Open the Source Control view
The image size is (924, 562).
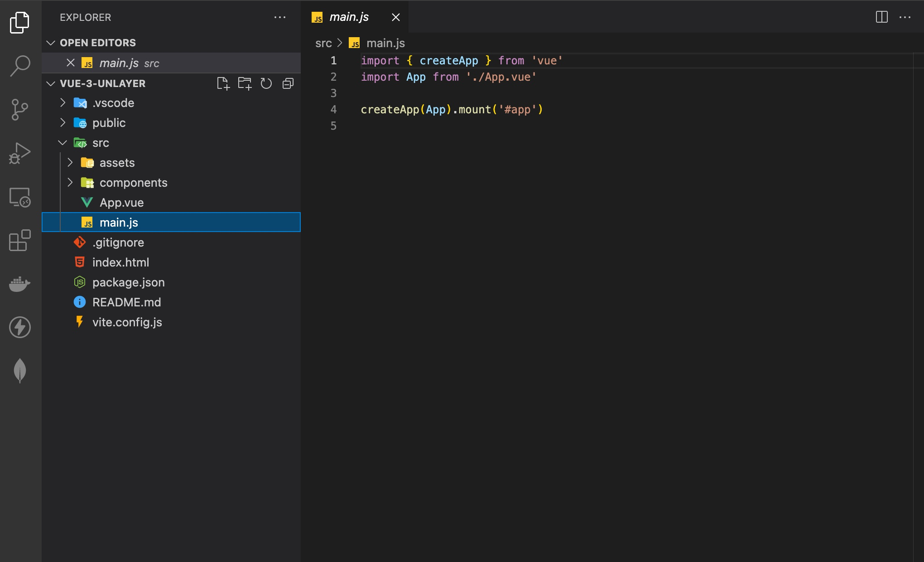(x=19, y=109)
